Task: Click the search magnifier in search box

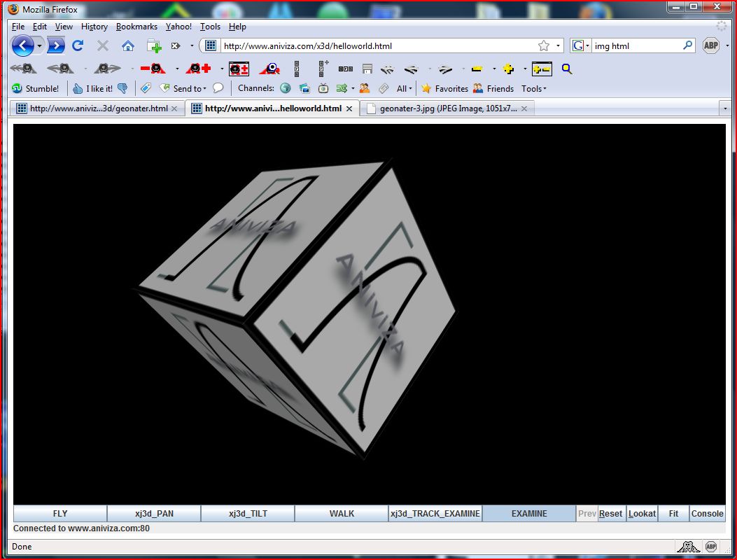Action: point(687,45)
